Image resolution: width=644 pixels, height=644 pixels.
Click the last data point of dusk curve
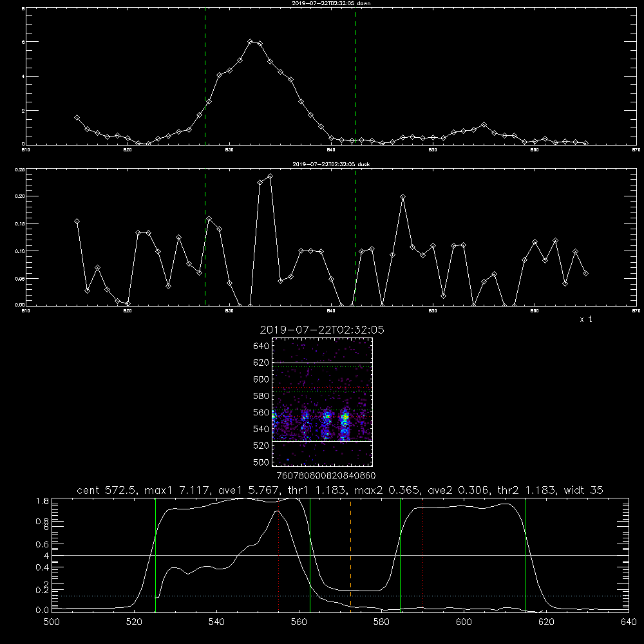tap(585, 273)
